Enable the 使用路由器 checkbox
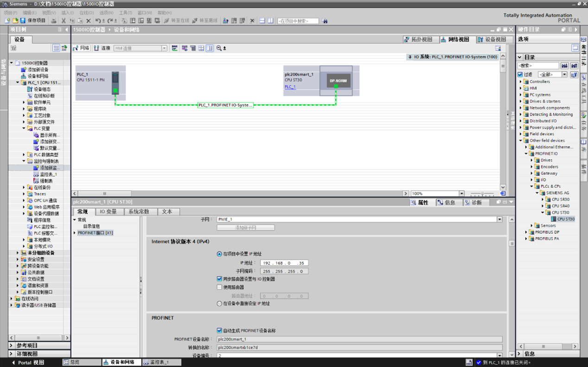Image resolution: width=588 pixels, height=367 pixels. (x=219, y=287)
